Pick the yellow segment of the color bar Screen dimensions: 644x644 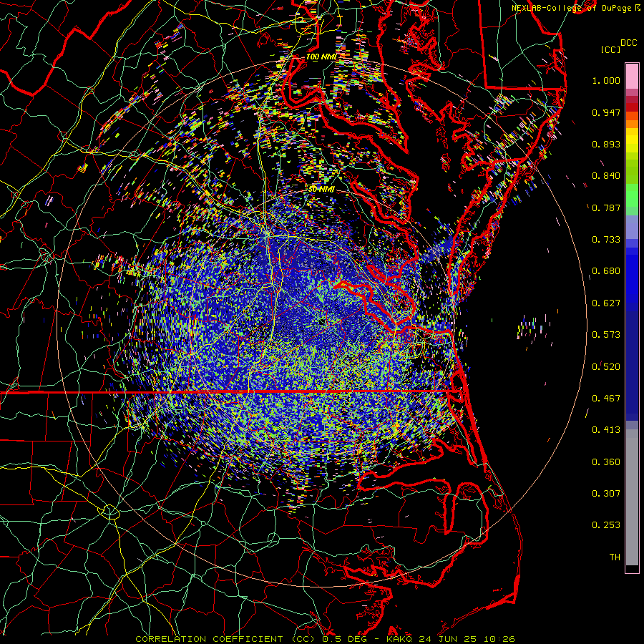632,141
